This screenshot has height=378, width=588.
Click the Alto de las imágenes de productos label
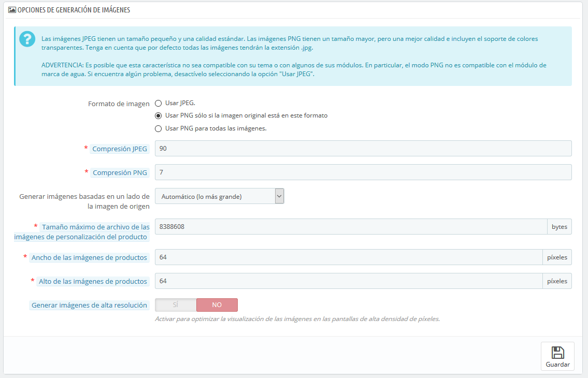[x=93, y=281]
